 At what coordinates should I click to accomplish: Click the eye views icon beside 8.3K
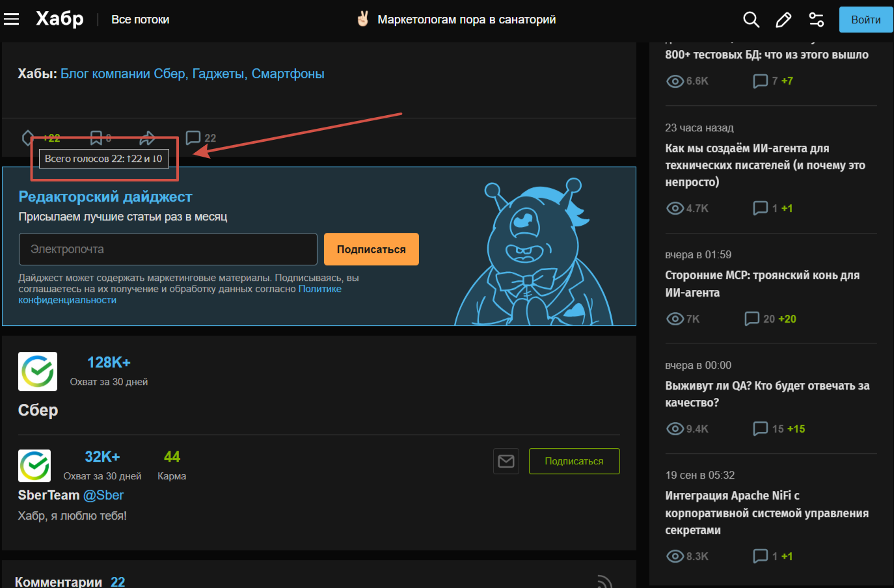675,556
